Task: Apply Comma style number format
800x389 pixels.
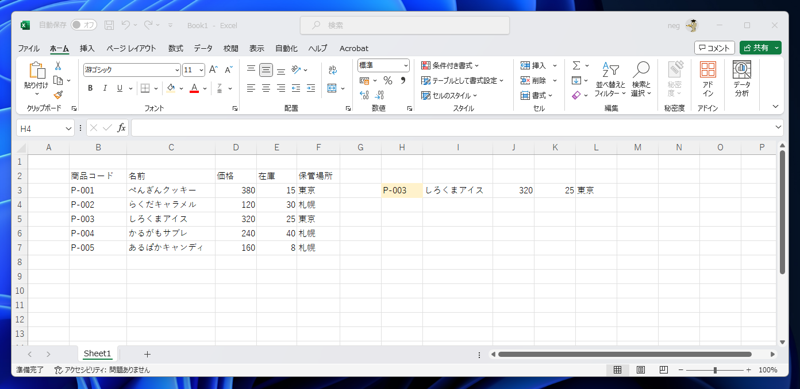Action: coord(403,81)
